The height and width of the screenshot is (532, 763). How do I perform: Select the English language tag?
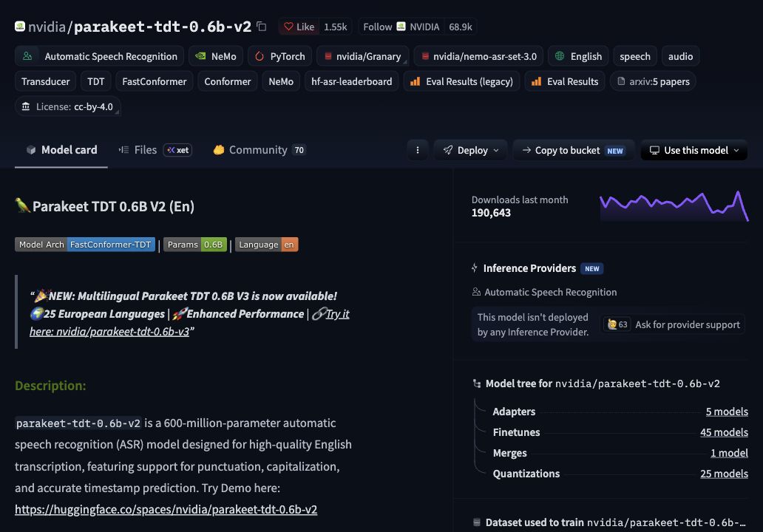(578, 56)
